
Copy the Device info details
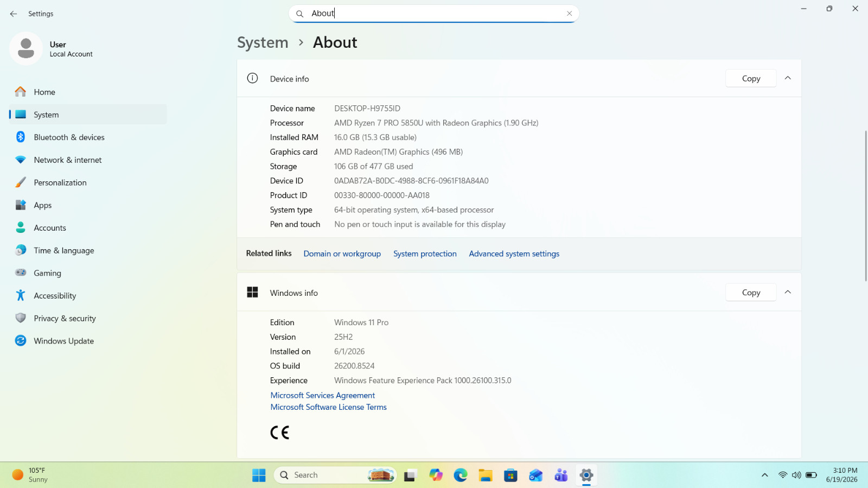click(751, 79)
